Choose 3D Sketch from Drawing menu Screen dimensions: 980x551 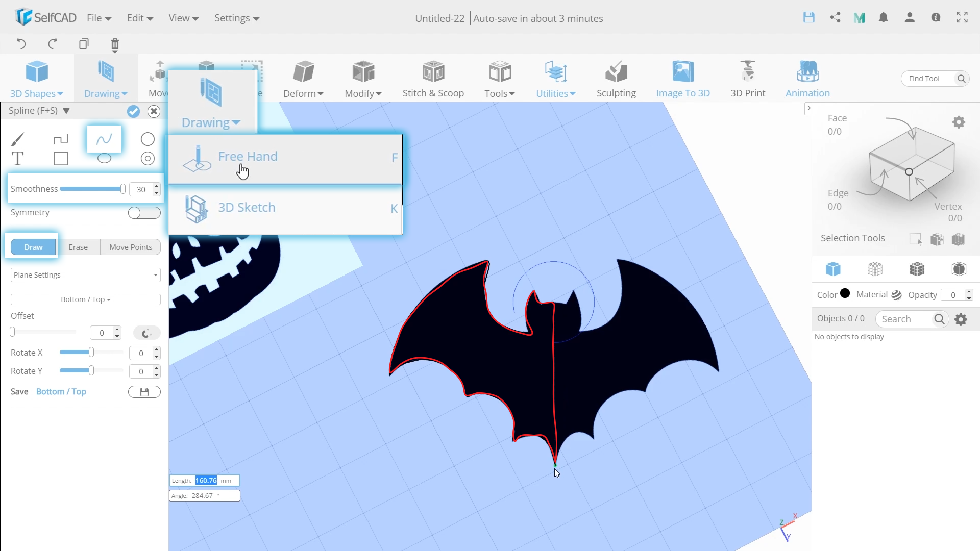(x=285, y=208)
